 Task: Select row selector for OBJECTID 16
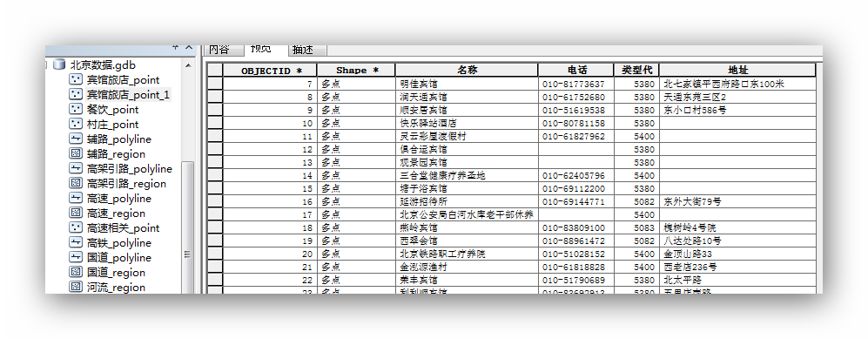click(215, 201)
